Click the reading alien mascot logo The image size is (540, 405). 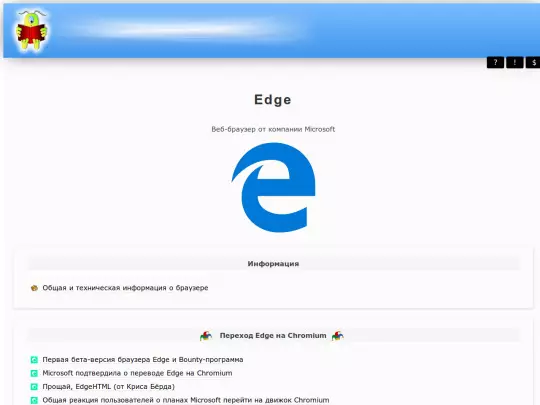pos(31,30)
